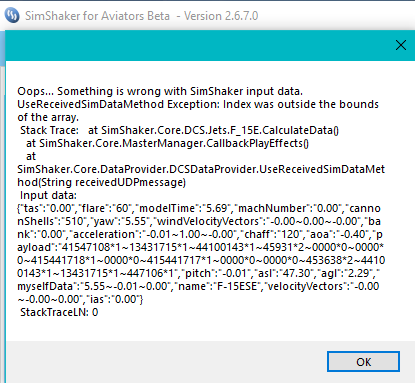Select the 'UseReceivedSimDataMethod Exception' text line
Image resolution: width=415 pixels, height=383 pixels.
tap(198, 104)
